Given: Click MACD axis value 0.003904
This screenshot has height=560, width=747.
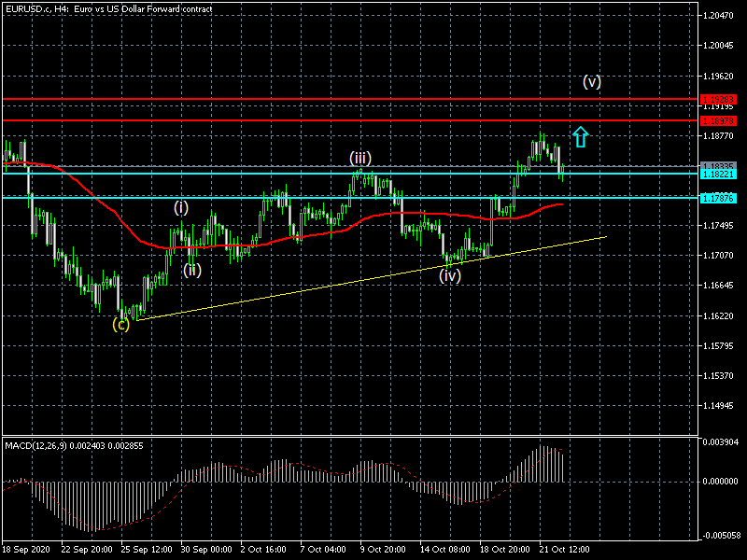Looking at the screenshot, I should pos(721,441).
